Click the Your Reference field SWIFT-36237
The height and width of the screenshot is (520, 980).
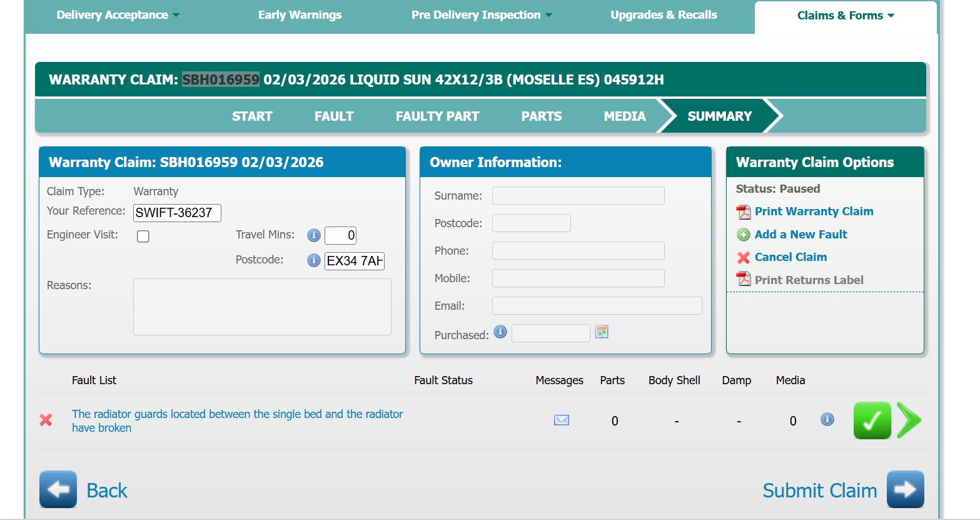pos(178,213)
